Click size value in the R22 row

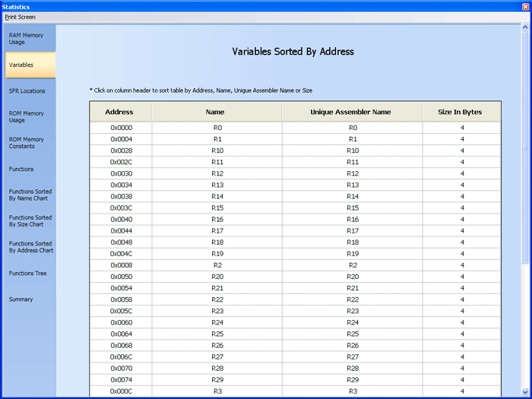(462, 299)
